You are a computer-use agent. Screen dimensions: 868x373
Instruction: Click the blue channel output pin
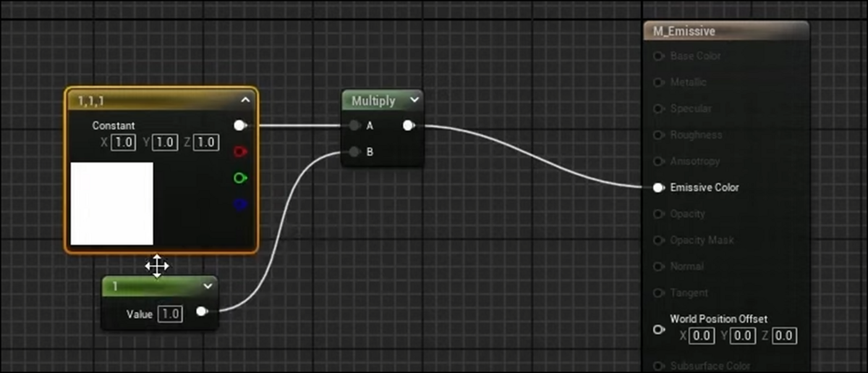[240, 204]
